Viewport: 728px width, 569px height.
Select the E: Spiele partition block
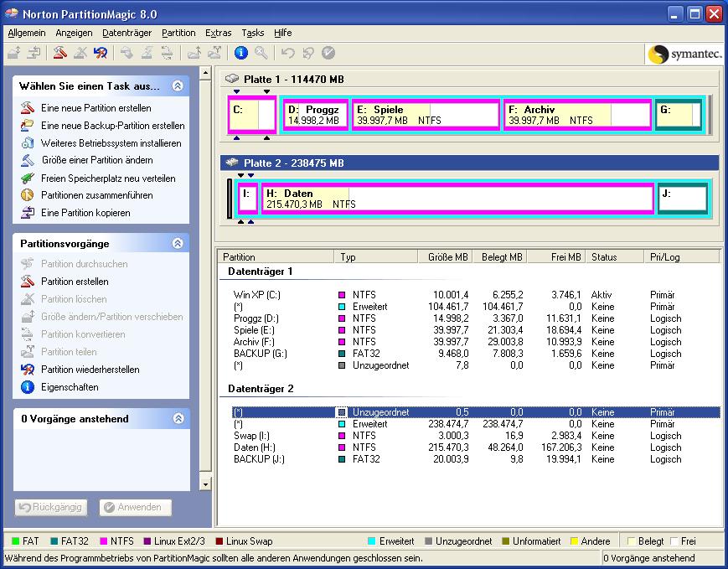pos(426,115)
